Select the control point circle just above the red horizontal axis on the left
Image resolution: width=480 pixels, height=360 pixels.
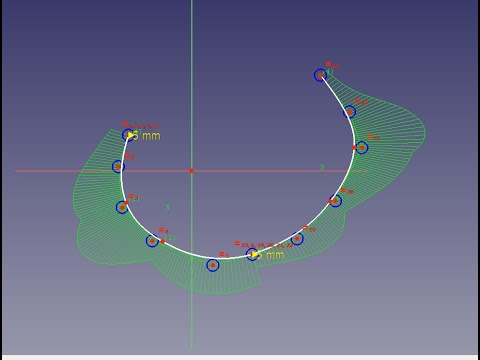[x=118, y=166]
